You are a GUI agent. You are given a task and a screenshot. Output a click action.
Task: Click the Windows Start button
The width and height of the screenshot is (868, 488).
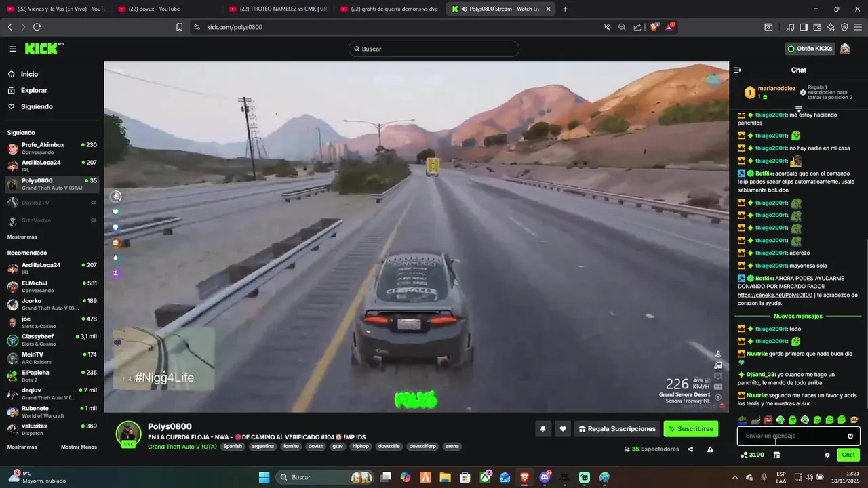pyautogui.click(x=264, y=477)
